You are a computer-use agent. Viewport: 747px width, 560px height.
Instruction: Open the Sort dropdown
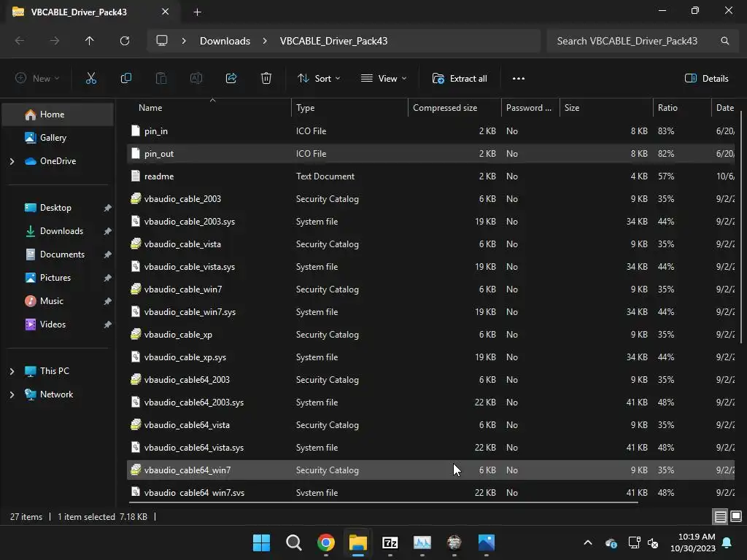click(319, 78)
